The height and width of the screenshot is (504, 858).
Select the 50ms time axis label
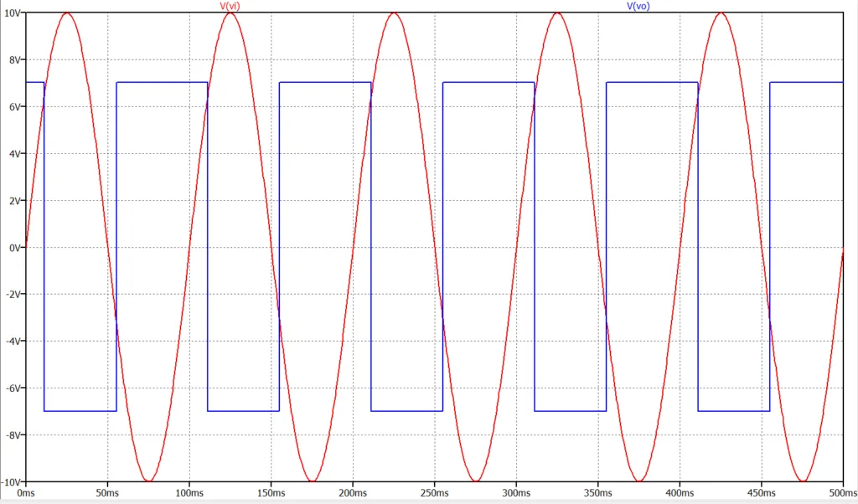[x=107, y=494]
